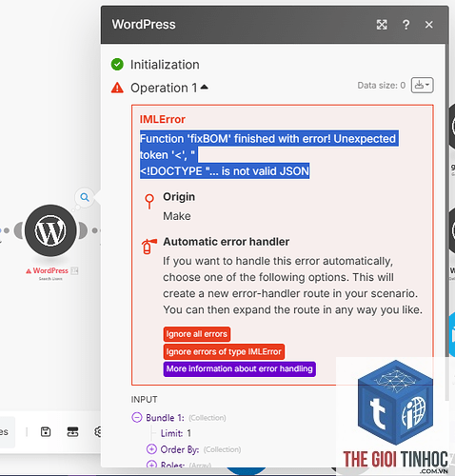Click the scenario settings gear icon
The image size is (455, 476).
point(98,432)
